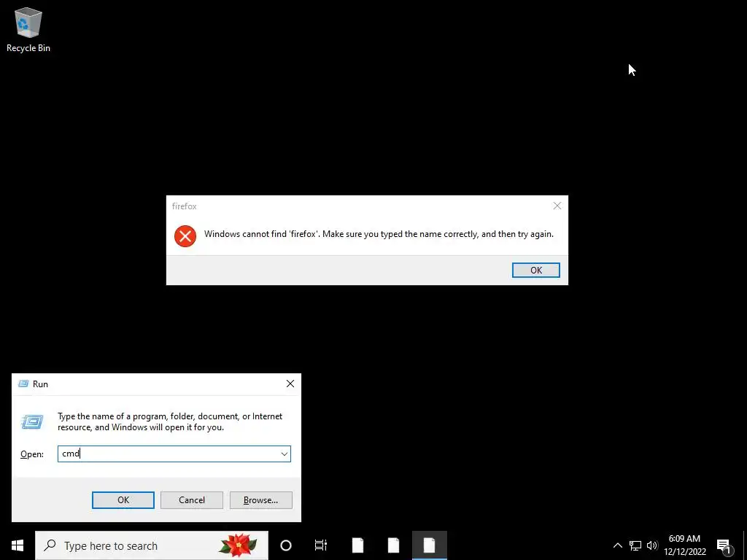Close the firefox error dialog
Viewport: 747px width, 560px height.
pos(557,206)
